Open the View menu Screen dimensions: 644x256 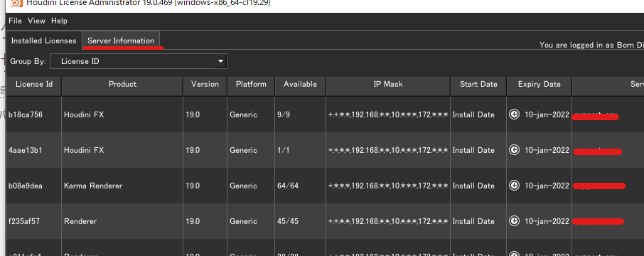(36, 21)
